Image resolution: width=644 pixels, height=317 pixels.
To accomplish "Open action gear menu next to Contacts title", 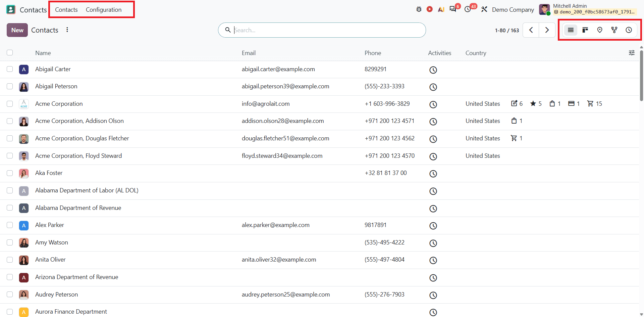I will pyautogui.click(x=67, y=30).
